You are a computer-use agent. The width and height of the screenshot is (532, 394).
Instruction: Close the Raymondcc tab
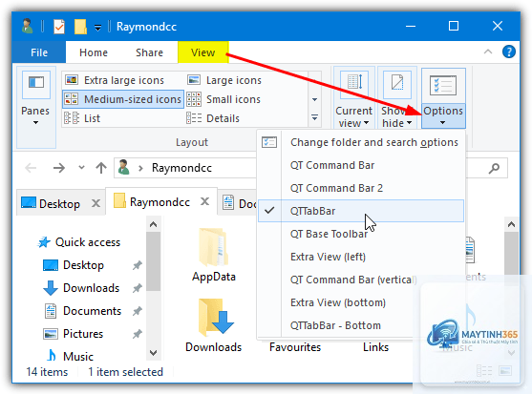(x=204, y=202)
